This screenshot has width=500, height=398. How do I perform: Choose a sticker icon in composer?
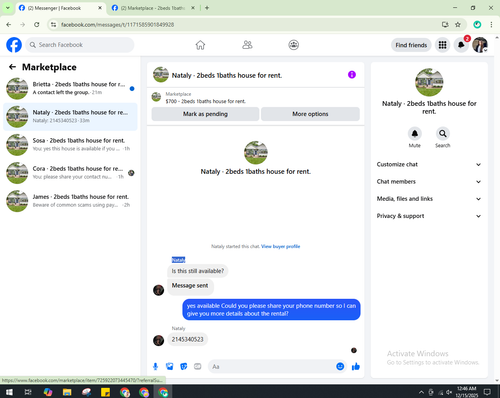[x=184, y=367]
